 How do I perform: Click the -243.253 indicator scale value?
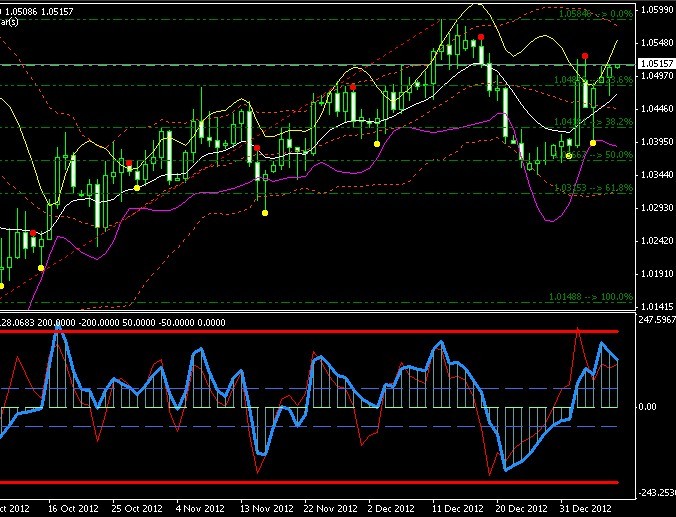[657, 492]
